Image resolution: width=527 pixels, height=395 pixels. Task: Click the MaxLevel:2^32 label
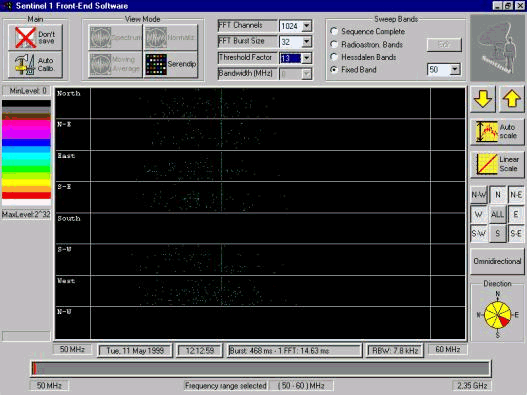pos(26,214)
